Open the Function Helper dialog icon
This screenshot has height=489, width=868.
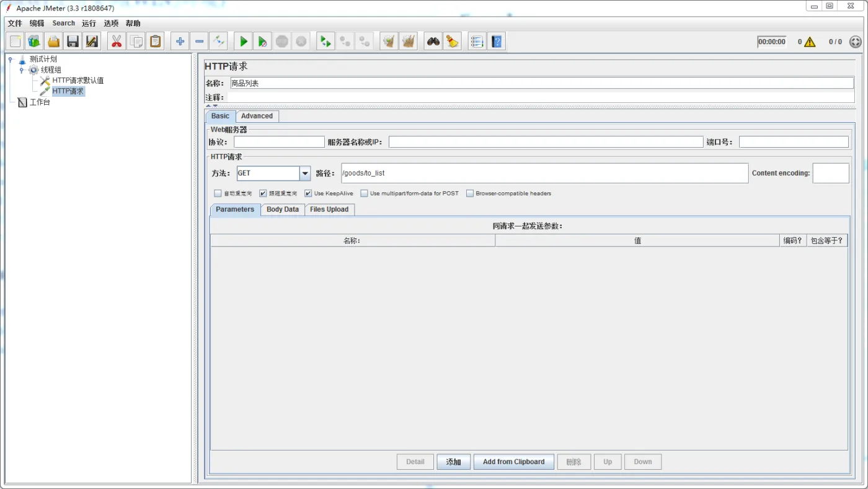[x=476, y=41]
